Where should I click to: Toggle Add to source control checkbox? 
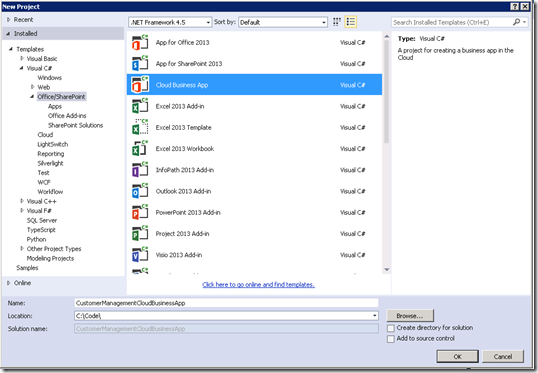coord(390,339)
